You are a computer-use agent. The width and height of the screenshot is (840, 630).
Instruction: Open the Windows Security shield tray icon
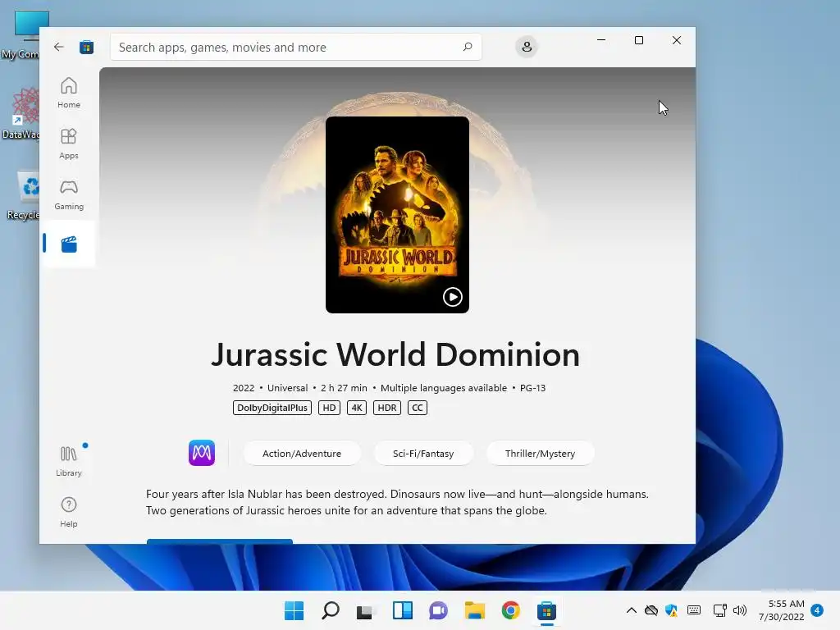671,610
